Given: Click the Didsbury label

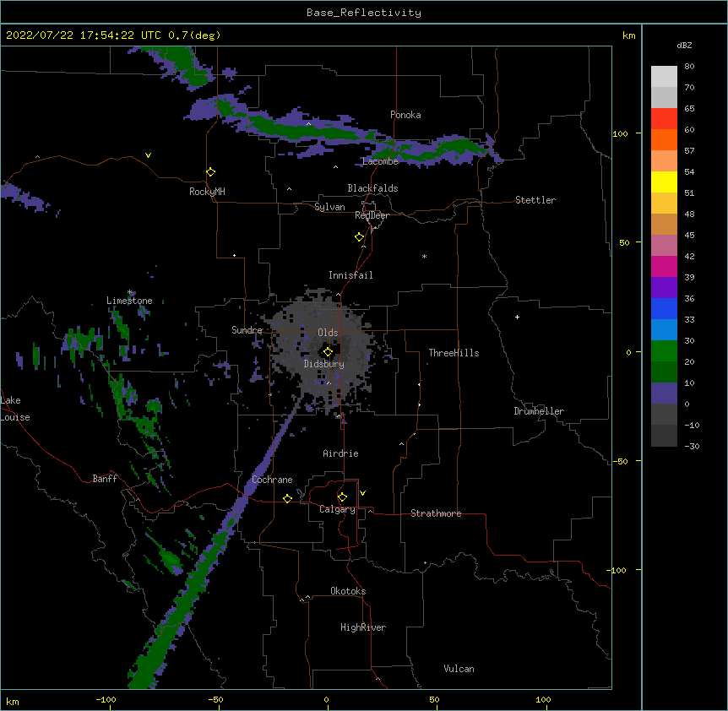Looking at the screenshot, I should (x=324, y=364).
